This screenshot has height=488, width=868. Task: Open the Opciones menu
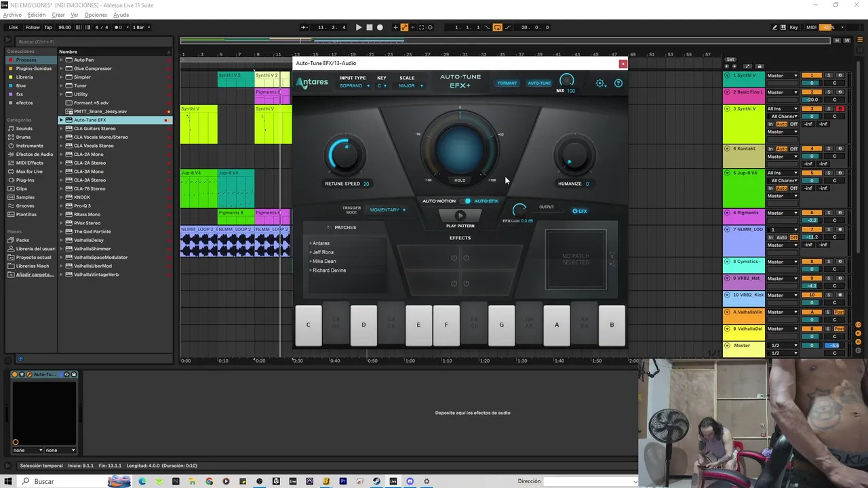click(96, 15)
